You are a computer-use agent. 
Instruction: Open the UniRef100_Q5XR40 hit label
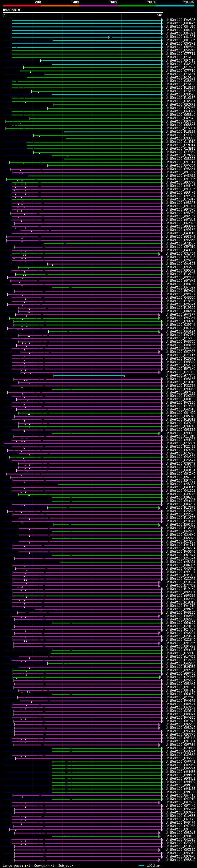coord(180,50)
